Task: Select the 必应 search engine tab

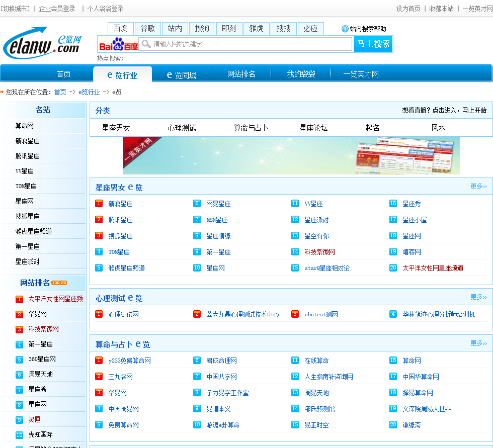Action: point(311,29)
